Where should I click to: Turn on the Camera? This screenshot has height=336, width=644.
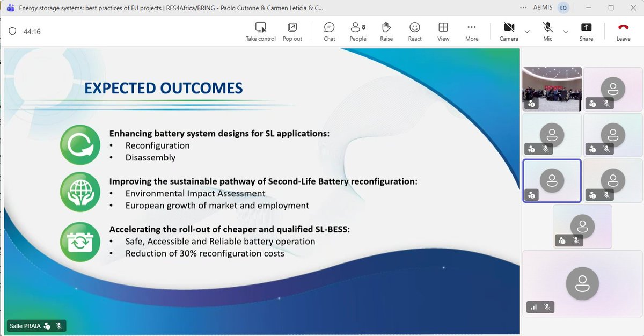pos(509,32)
